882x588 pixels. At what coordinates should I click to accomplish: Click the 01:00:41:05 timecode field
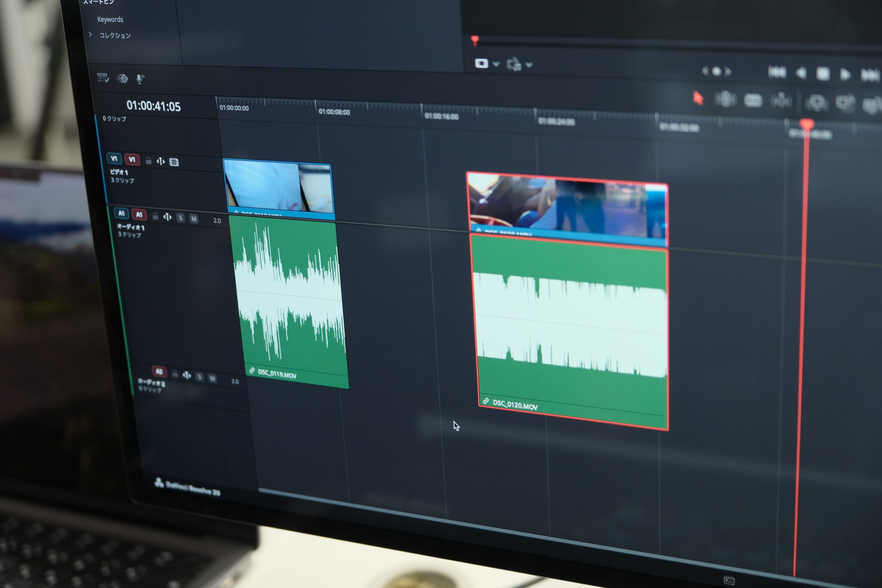click(153, 106)
